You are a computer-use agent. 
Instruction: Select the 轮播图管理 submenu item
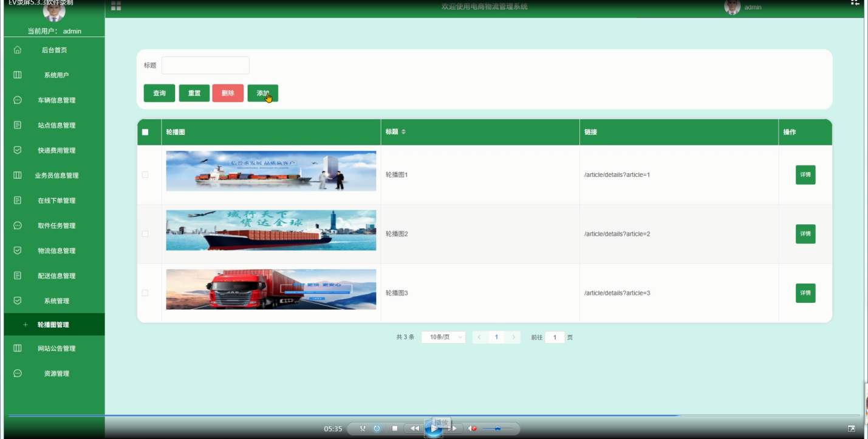[54, 325]
